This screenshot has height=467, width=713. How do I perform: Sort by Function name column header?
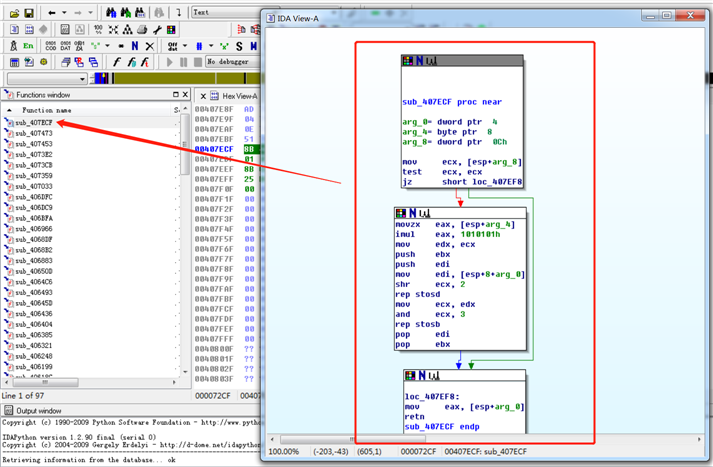click(x=47, y=110)
